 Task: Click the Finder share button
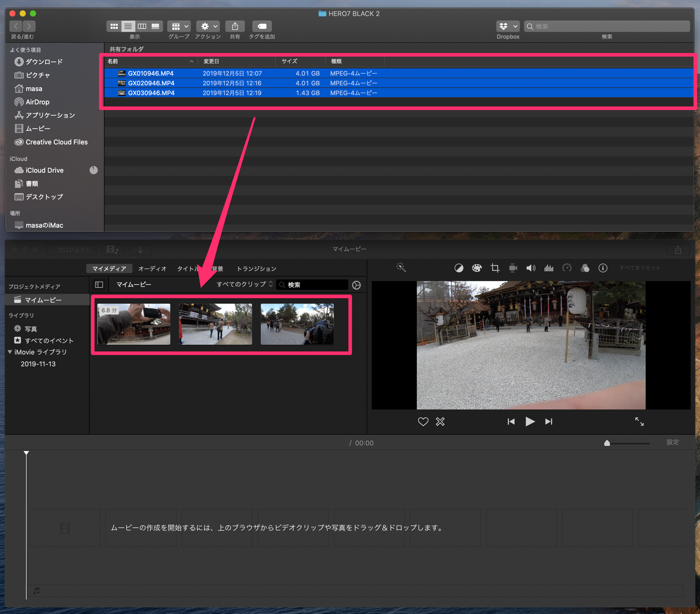coord(235,26)
